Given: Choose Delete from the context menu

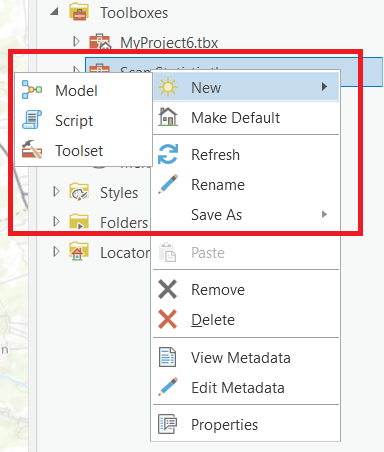Looking at the screenshot, I should (246, 320).
